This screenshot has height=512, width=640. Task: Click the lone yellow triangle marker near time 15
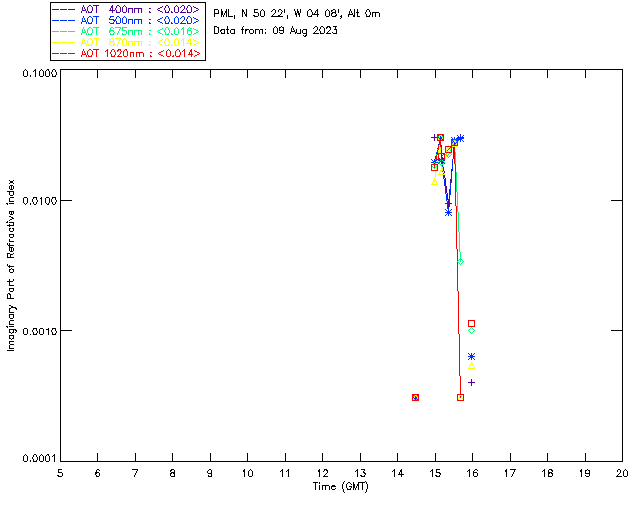(435, 182)
